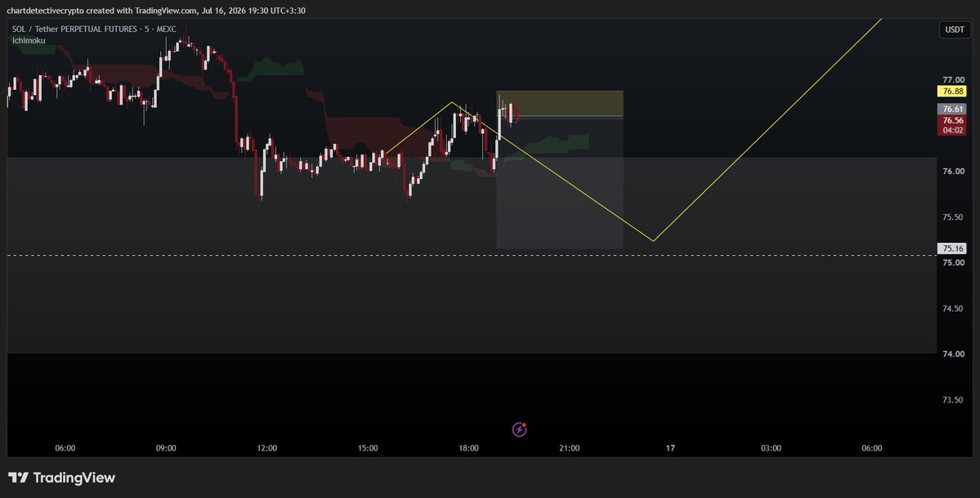Click the grey 76.61 price label
The width and height of the screenshot is (980, 498).
click(x=952, y=109)
